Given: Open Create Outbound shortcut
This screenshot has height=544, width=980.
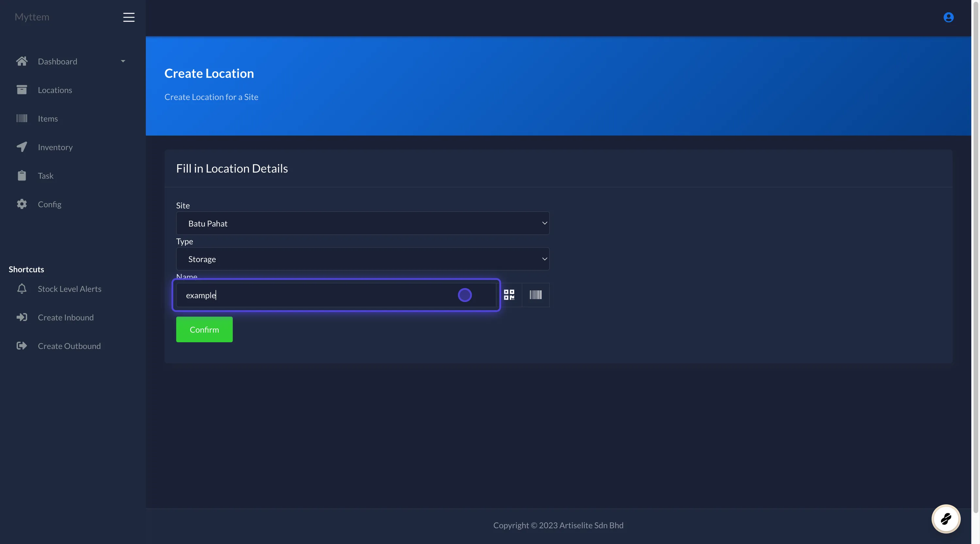Looking at the screenshot, I should click(x=69, y=346).
